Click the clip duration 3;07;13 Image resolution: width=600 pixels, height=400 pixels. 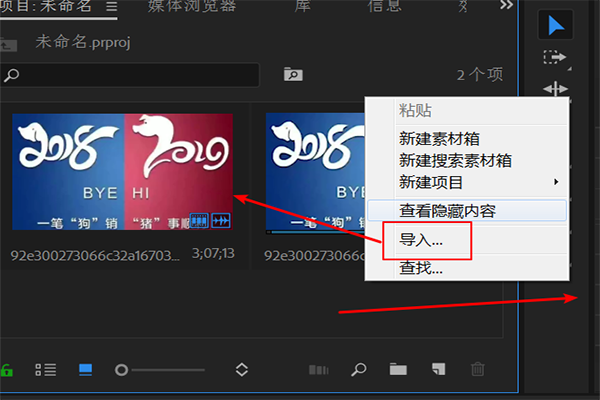pos(213,253)
